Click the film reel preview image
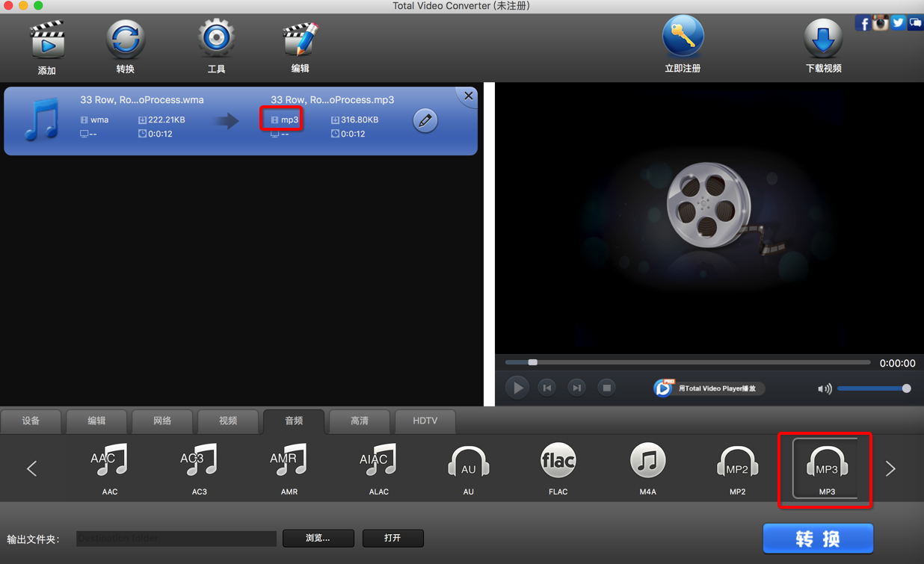924x564 pixels. coord(709,208)
